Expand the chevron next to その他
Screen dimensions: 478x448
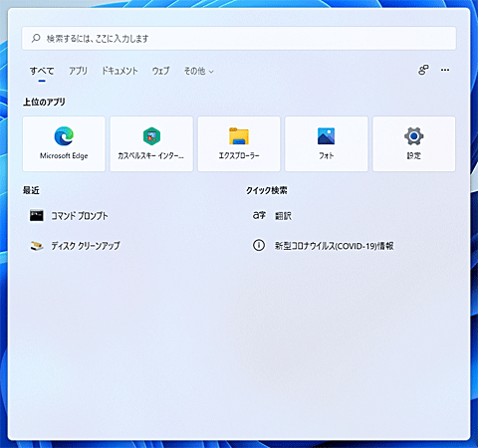tap(211, 72)
